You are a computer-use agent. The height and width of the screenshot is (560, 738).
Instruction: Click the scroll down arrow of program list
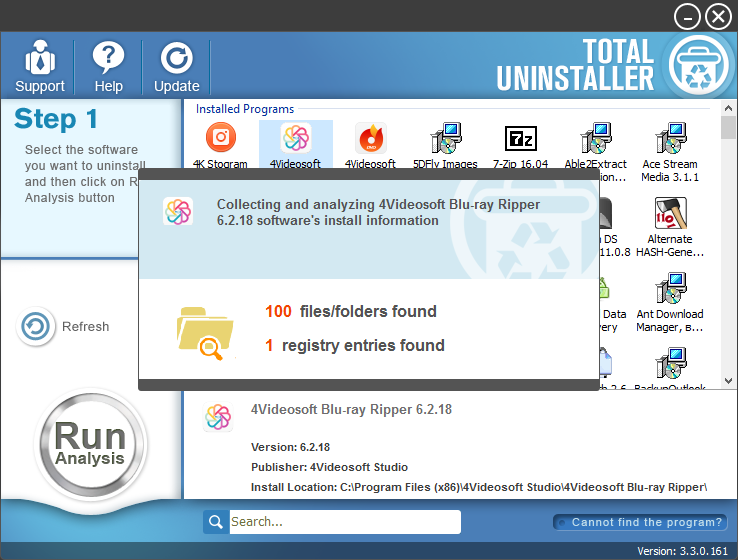[728, 381]
